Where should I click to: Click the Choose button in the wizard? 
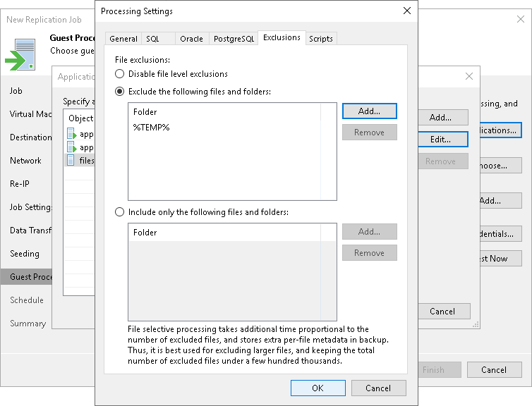501,166
